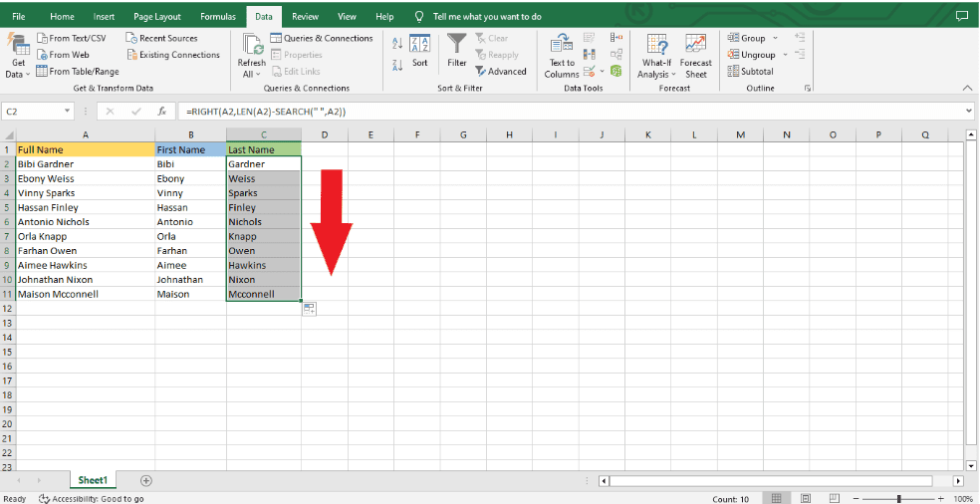Screen dimensions: 980x504
Task: Add a new sheet with plus icon
Action: 146,481
